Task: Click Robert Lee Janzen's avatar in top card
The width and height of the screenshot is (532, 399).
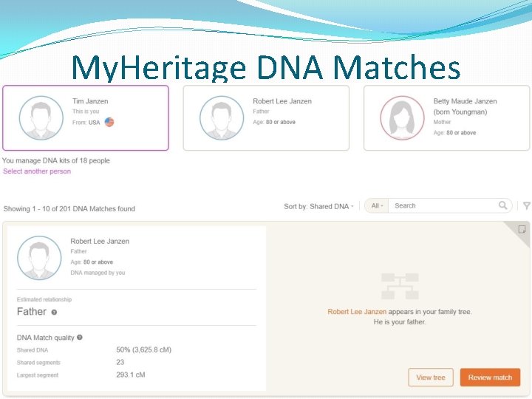Action: 222,117
